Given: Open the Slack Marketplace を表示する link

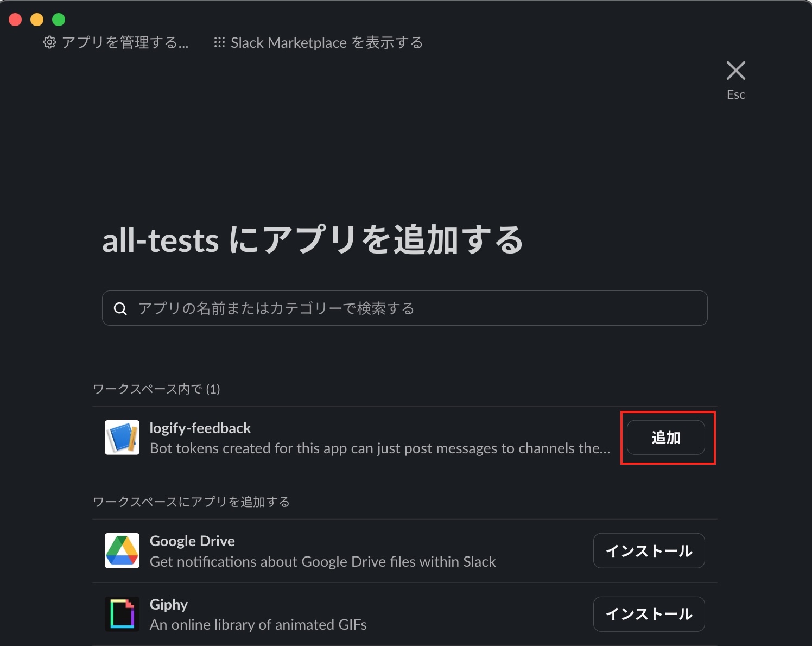Looking at the screenshot, I should coord(327,42).
